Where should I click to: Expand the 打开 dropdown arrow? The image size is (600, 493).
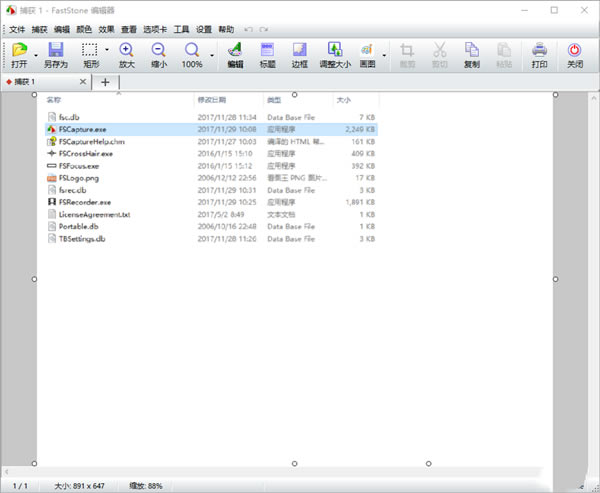point(36,56)
